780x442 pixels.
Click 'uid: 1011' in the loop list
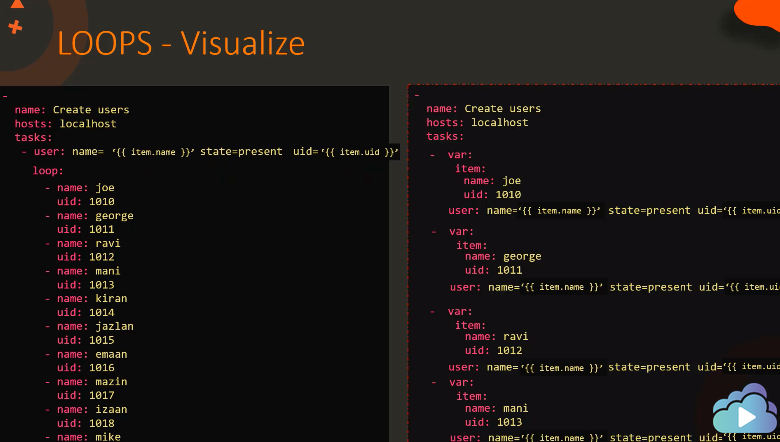pyautogui.click(x=86, y=229)
